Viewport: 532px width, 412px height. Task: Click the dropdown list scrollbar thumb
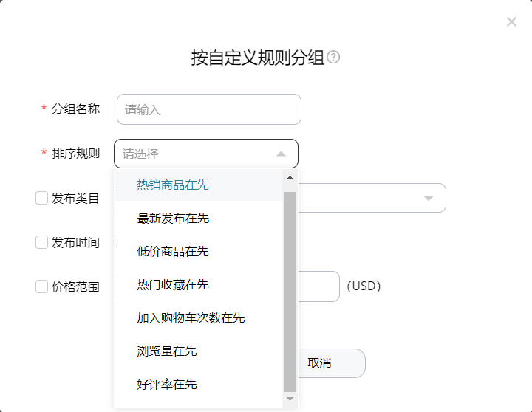coord(290,292)
